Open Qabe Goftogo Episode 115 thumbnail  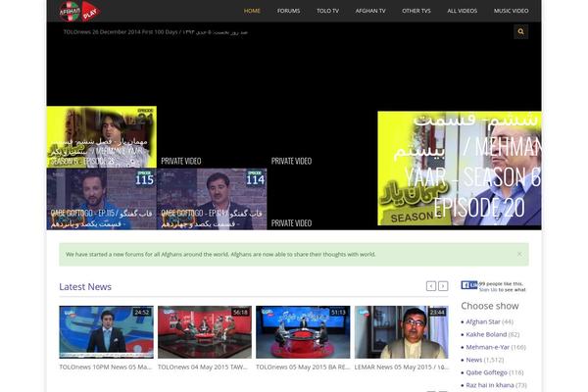[102, 199]
